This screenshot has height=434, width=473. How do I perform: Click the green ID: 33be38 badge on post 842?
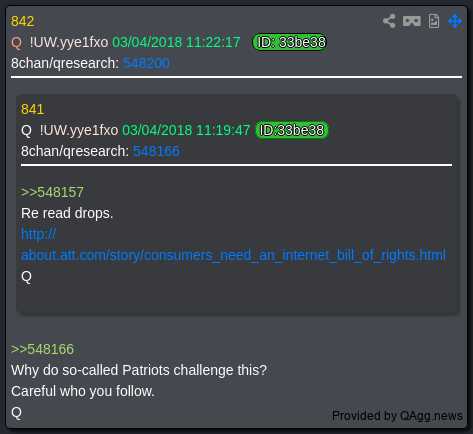(x=290, y=42)
